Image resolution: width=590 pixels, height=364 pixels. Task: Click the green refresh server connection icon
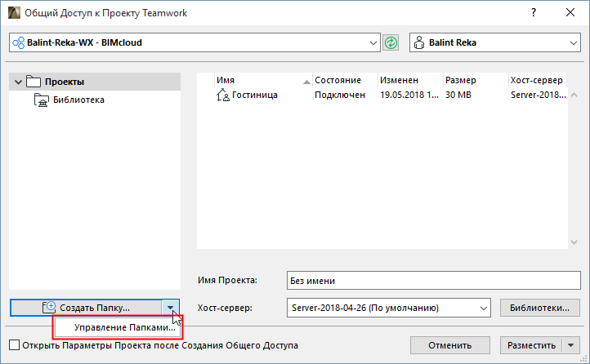[x=391, y=42]
